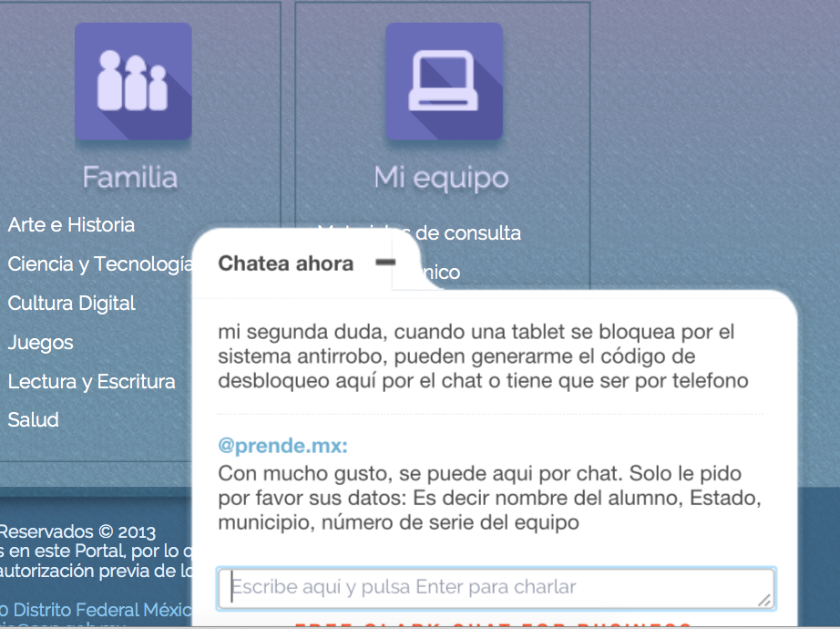Open the Juegos category
840x629 pixels.
click(40, 343)
